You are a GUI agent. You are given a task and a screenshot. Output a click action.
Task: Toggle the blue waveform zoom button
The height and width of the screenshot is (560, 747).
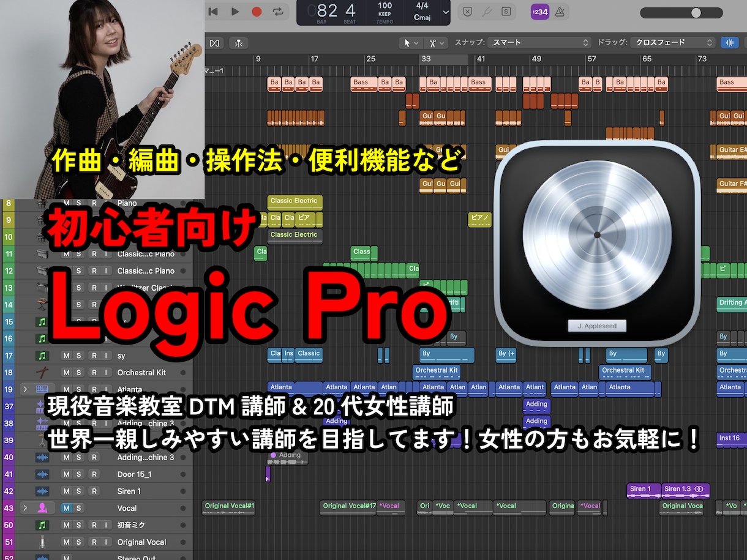click(x=729, y=43)
